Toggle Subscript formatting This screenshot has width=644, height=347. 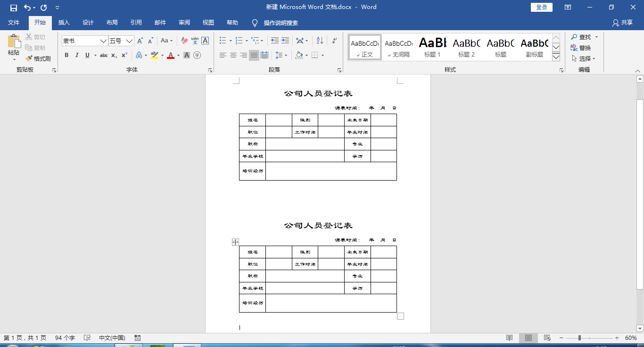coord(114,55)
